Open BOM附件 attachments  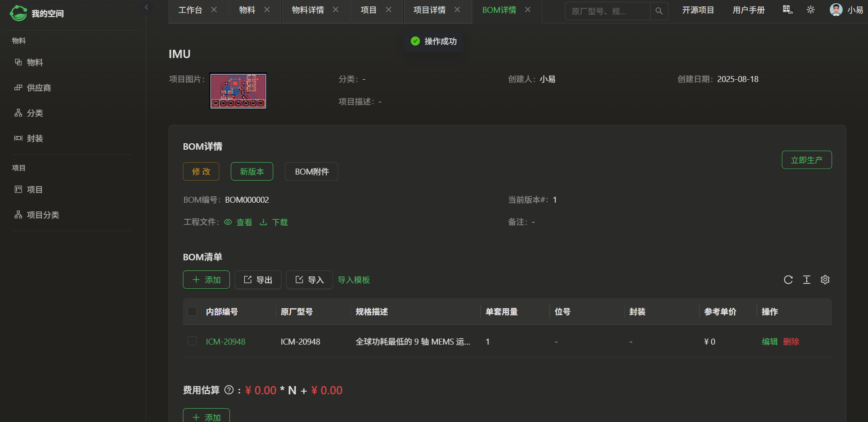click(311, 171)
